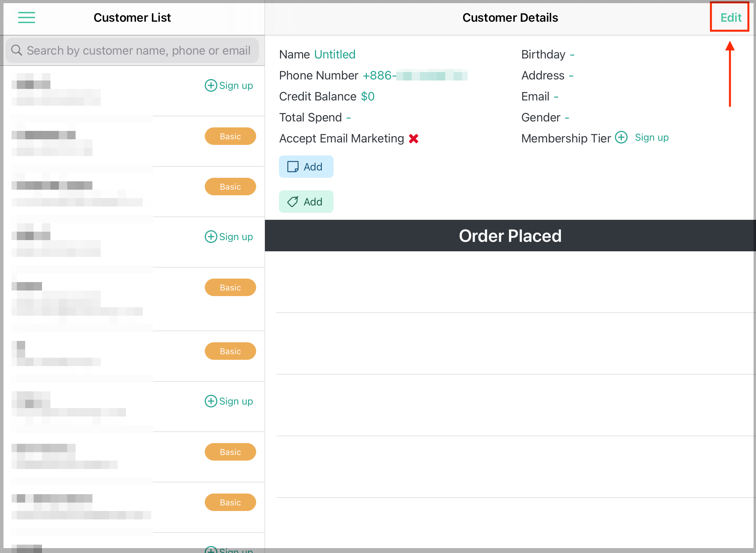Click the Gender field label
The width and height of the screenshot is (756, 553).
coord(541,118)
